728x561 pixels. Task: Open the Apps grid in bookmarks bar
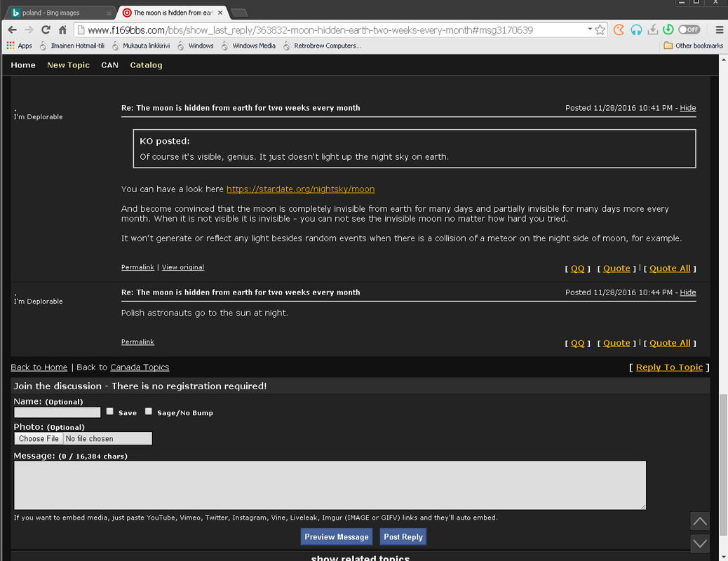pyautogui.click(x=20, y=46)
